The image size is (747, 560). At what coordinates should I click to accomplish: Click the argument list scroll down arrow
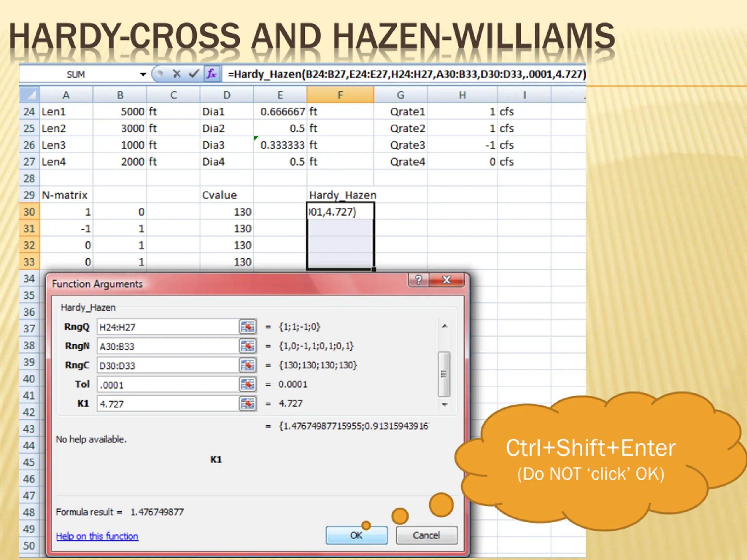pos(445,404)
